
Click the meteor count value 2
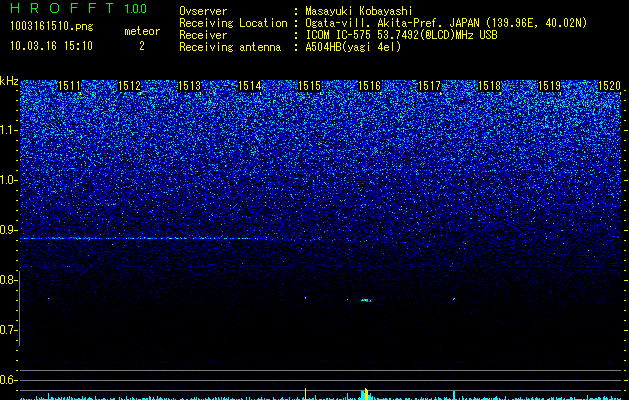tap(142, 46)
